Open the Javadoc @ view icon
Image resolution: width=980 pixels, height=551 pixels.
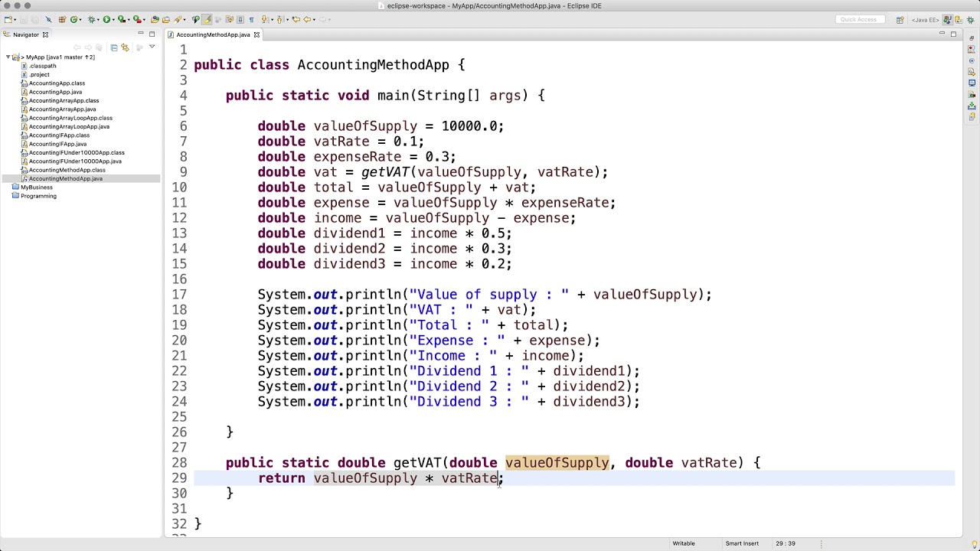[972, 61]
